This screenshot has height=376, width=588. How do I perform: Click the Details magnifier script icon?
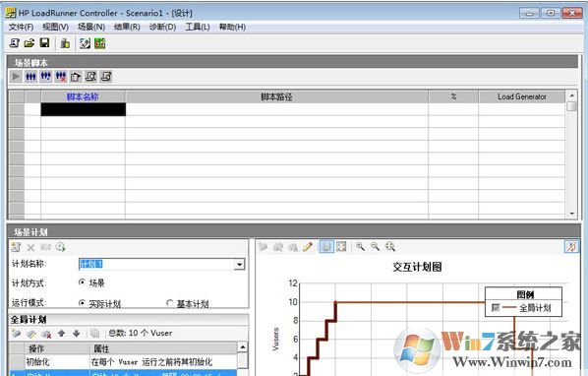[90, 77]
